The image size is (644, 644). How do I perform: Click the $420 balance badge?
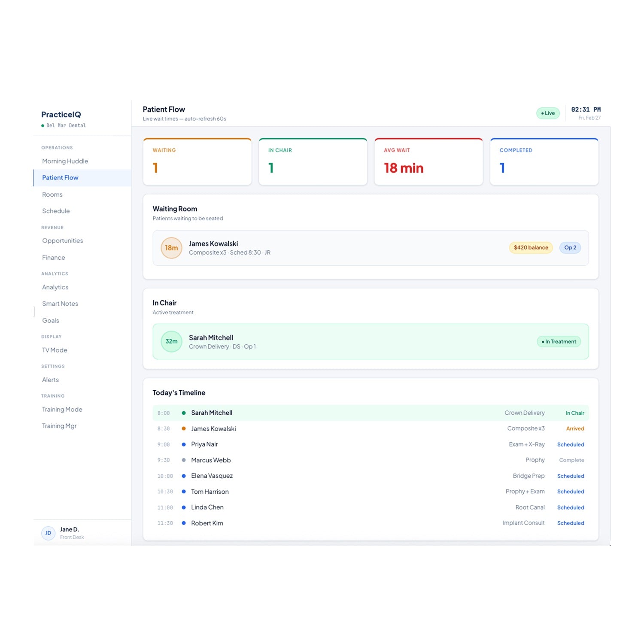pos(531,248)
